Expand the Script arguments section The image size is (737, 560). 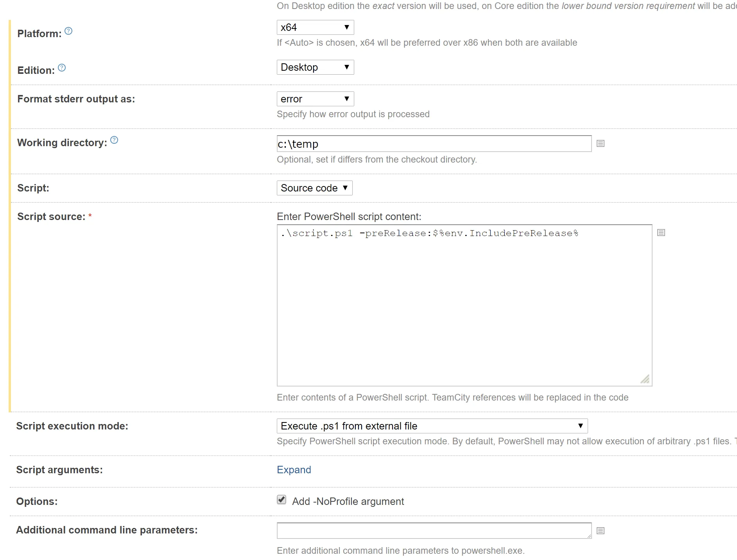(x=294, y=470)
